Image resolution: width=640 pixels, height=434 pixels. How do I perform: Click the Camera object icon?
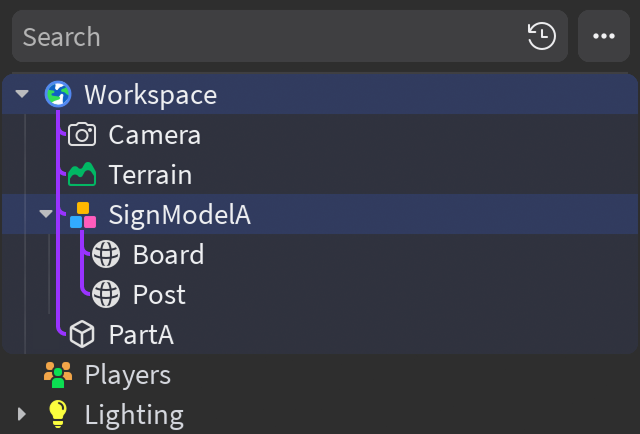coord(82,135)
